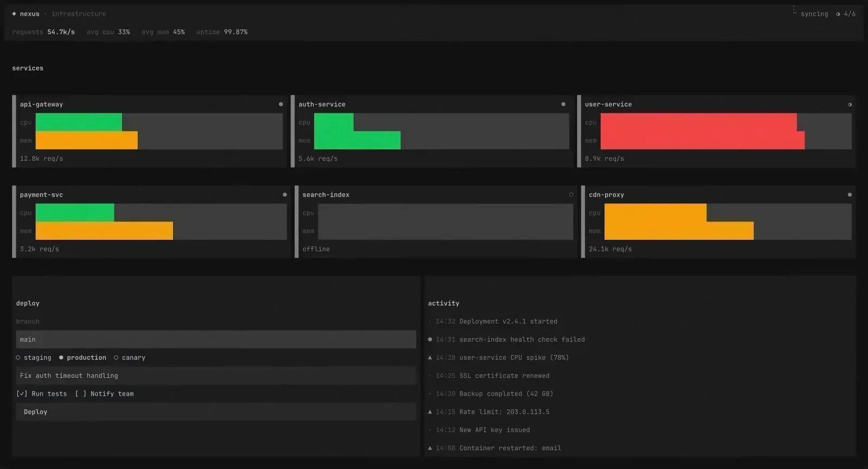Click payment-svc status dot
Image resolution: width=868 pixels, height=469 pixels.
285,195
